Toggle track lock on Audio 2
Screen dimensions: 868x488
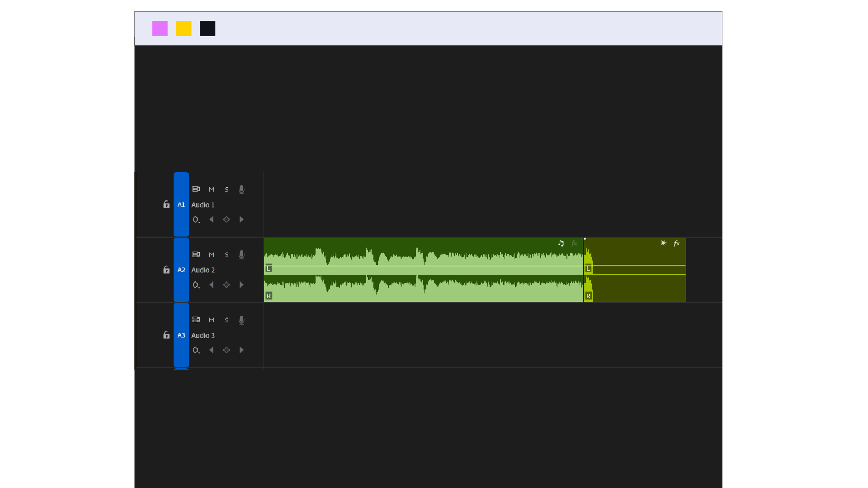click(166, 270)
